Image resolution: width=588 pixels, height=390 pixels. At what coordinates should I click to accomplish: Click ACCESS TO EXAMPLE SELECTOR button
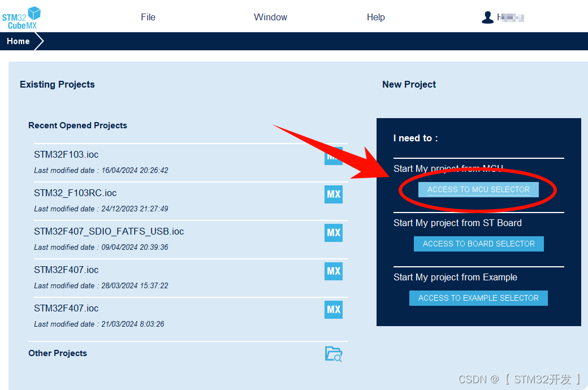[x=478, y=298]
